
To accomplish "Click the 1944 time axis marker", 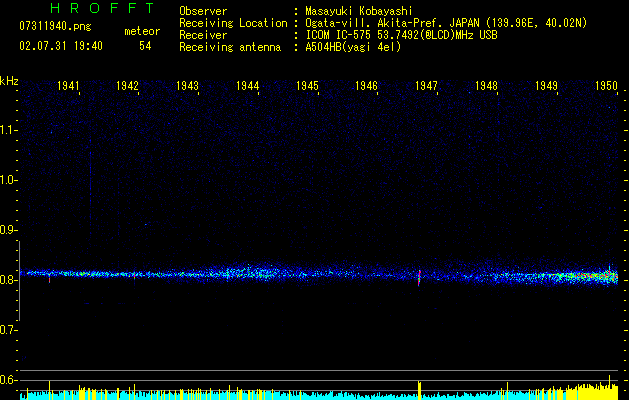I will click(x=247, y=86).
